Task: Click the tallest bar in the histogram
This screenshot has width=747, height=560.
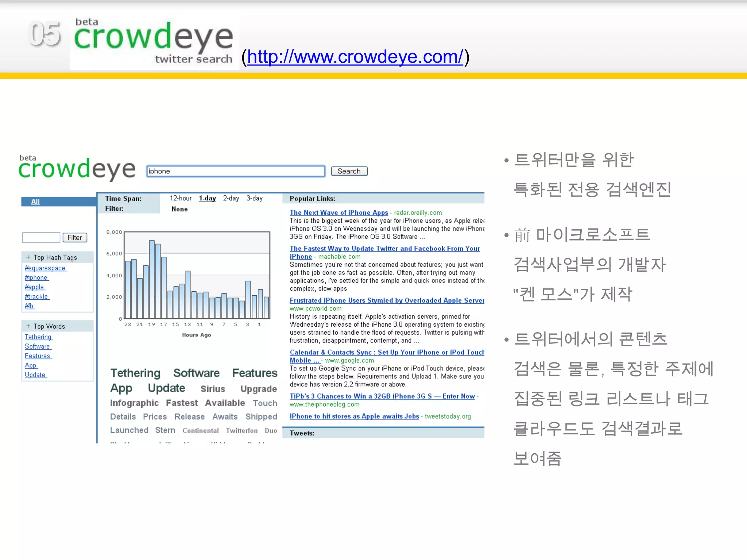Action: (152, 279)
